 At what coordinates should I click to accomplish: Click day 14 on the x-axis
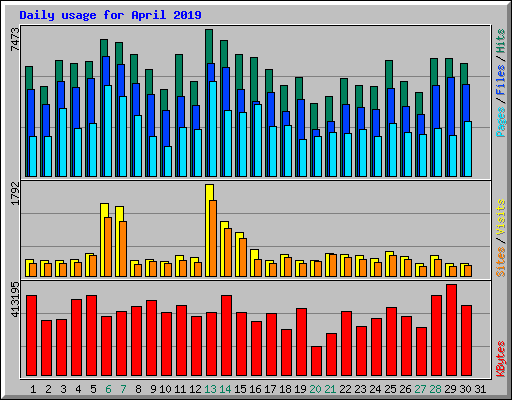tap(225, 389)
